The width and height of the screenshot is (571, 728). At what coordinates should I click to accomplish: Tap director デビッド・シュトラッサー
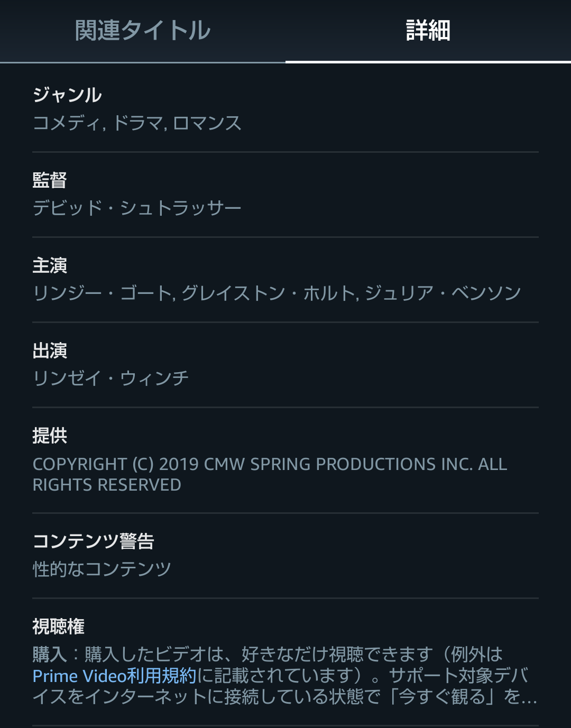click(x=137, y=208)
